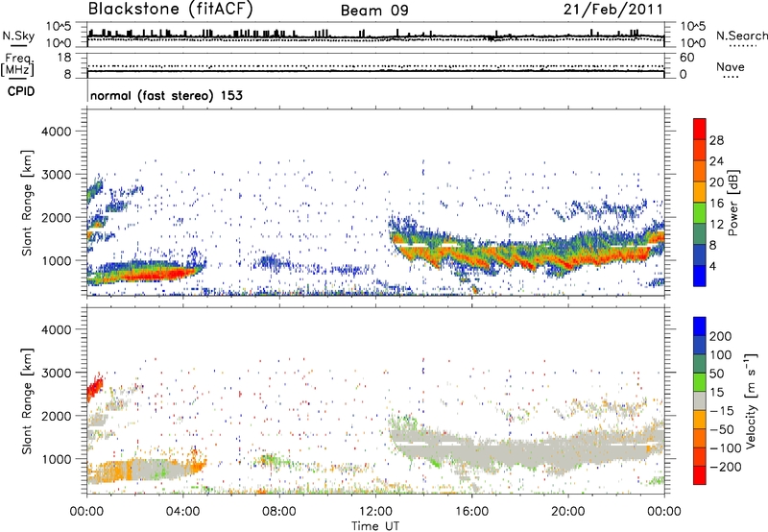Click the "28" tick on Power colorbar
Image resolution: width=768 pixels, height=532 pixels.
[716, 140]
